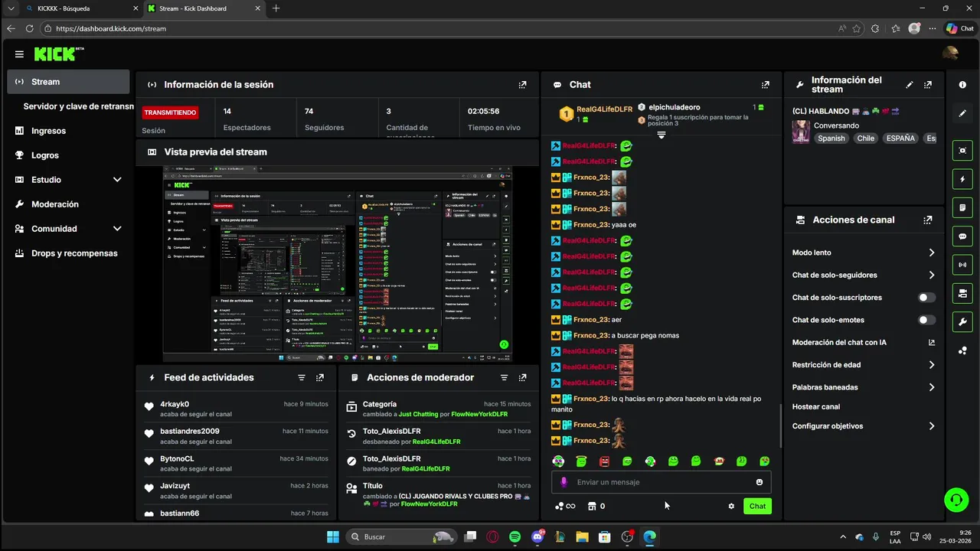This screenshot has width=980, height=551.
Task: Click the Spanish stream tag
Action: pyautogui.click(x=831, y=139)
